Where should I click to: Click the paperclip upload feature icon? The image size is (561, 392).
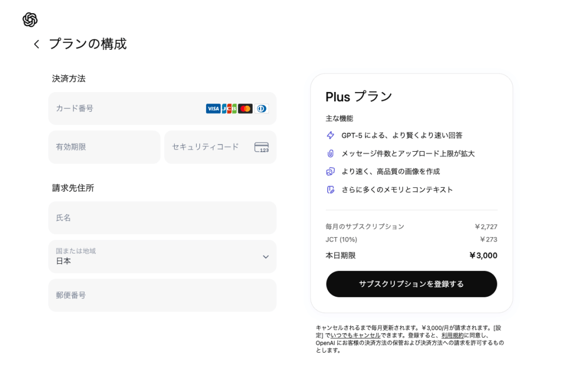[x=330, y=153]
